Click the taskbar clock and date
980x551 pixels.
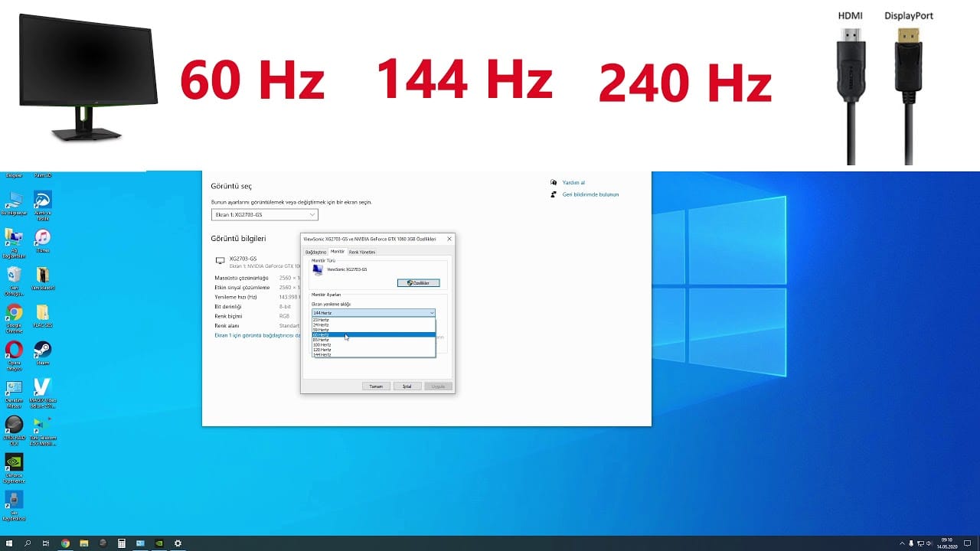(x=947, y=543)
